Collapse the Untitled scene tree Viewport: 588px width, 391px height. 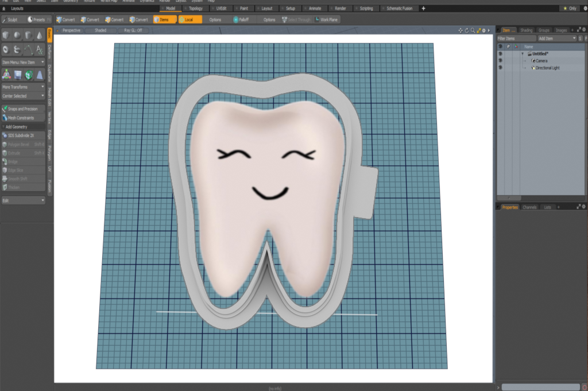(x=523, y=53)
